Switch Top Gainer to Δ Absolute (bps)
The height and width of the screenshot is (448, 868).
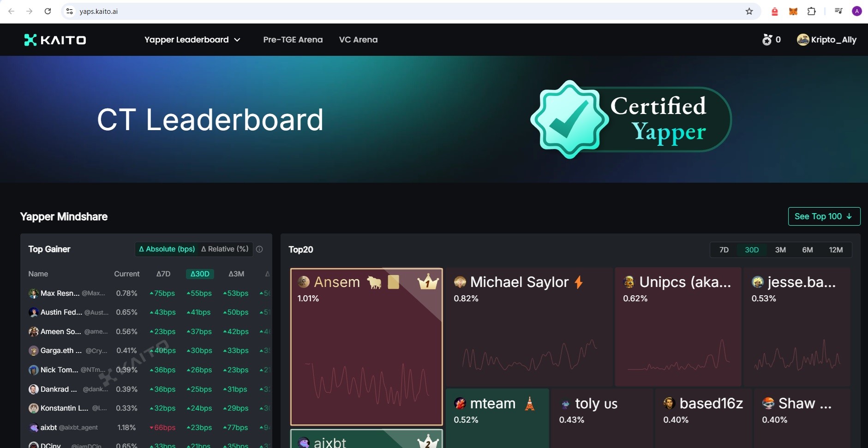(x=167, y=249)
